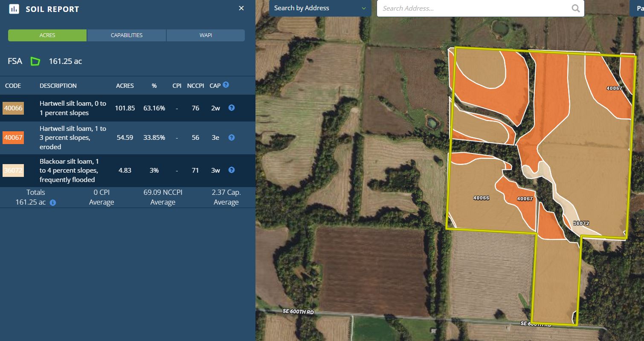Click the NCCPI column header
644x341 pixels.
[x=196, y=86]
